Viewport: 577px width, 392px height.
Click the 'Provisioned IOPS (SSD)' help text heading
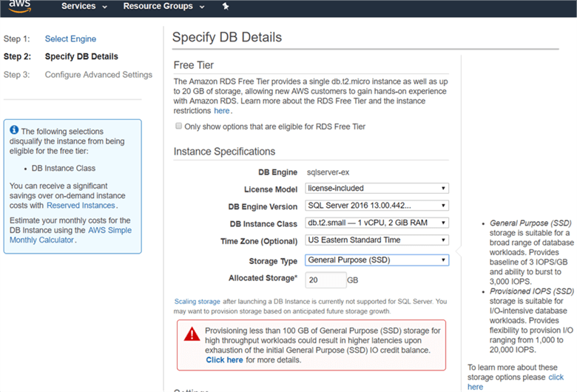point(532,291)
